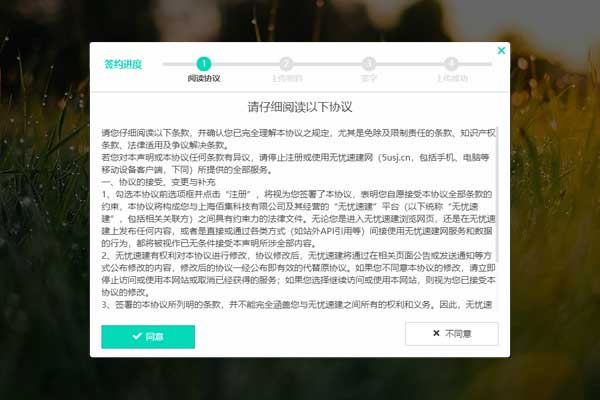Click the faded label under step 3
The width and height of the screenshot is (600, 400).
[x=369, y=78]
